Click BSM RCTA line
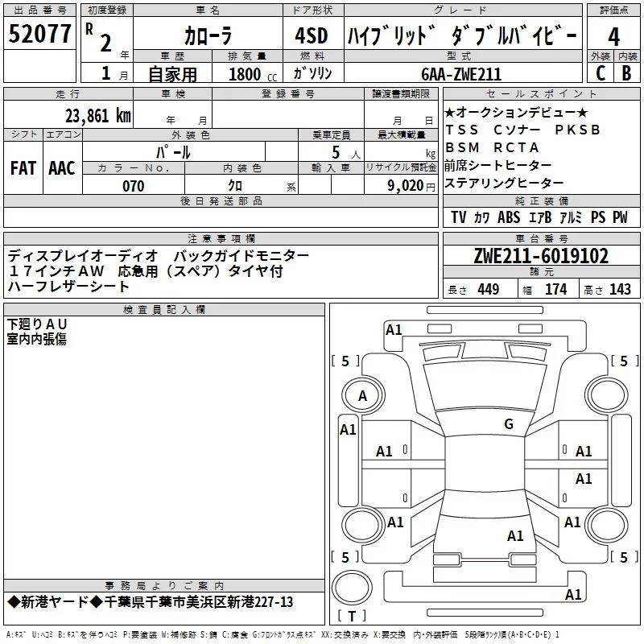This screenshot has height=644, width=644. [x=492, y=147]
